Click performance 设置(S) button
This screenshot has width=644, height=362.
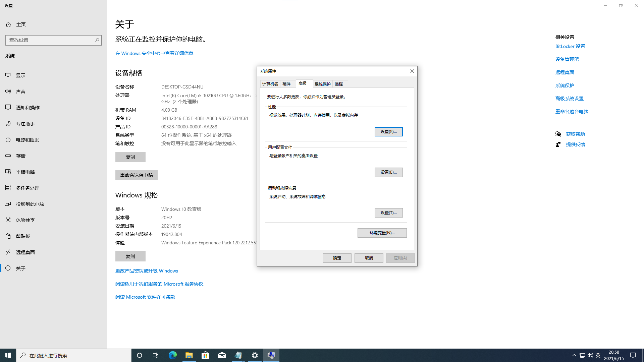click(388, 132)
